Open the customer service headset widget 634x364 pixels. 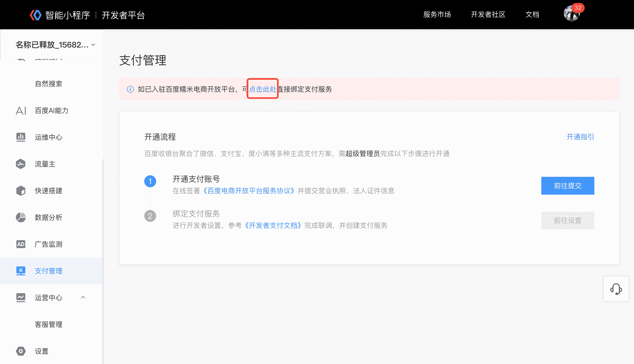(616, 289)
